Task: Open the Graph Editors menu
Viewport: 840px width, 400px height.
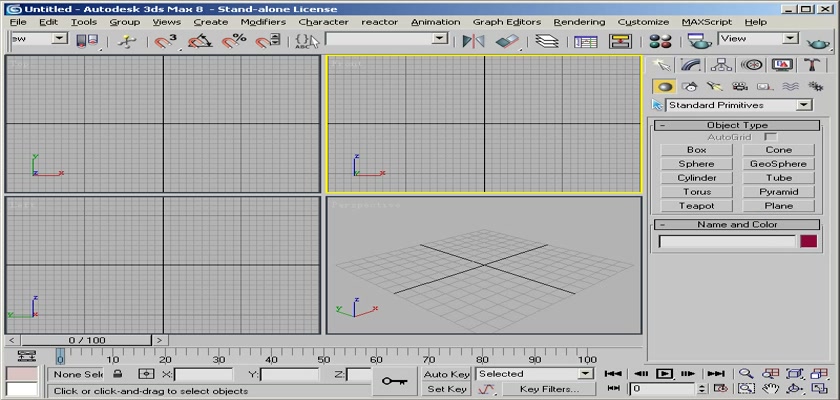Action: point(506,22)
